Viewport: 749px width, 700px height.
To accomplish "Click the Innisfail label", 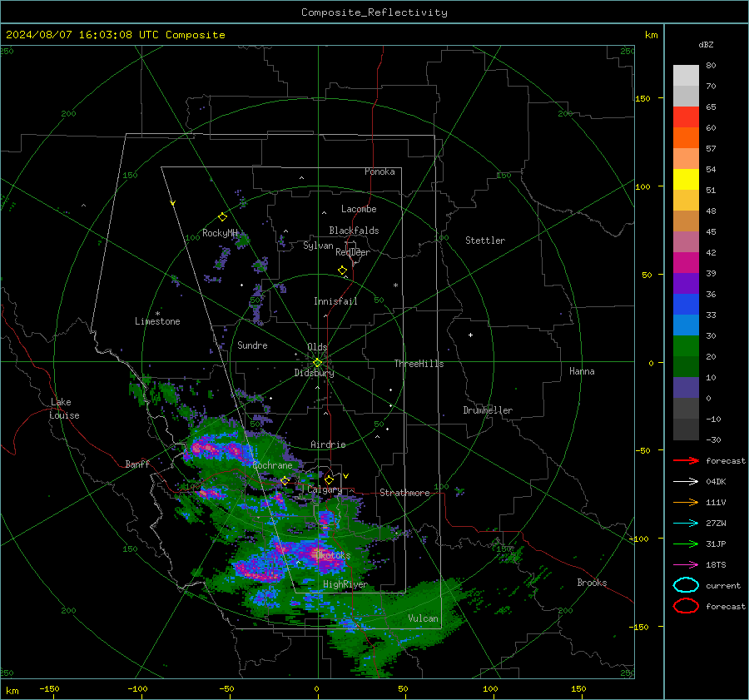I will (x=335, y=301).
